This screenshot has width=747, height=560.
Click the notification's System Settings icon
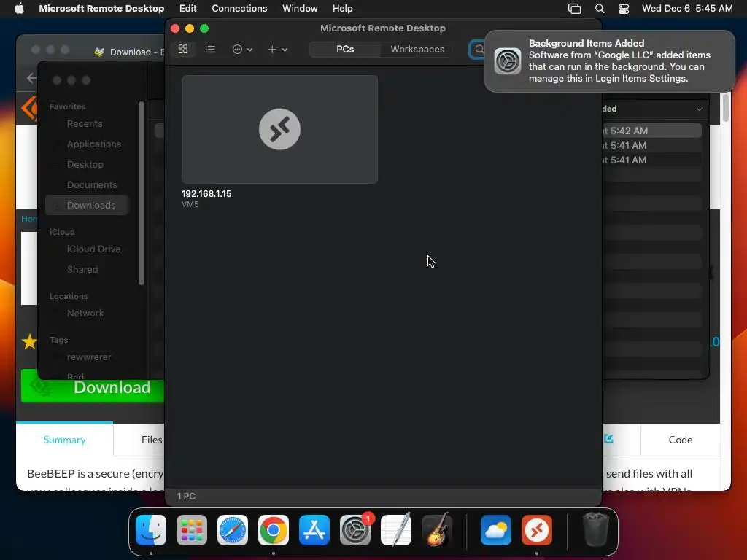[x=508, y=61]
